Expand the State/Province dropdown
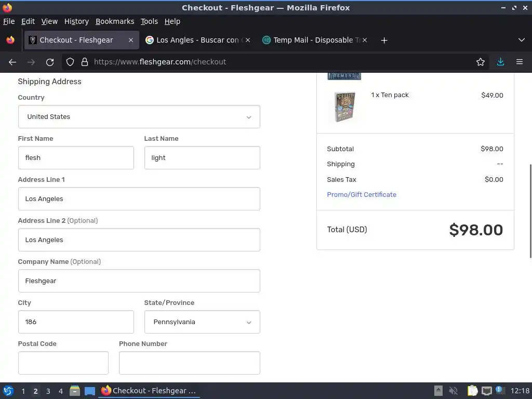 pos(202,322)
